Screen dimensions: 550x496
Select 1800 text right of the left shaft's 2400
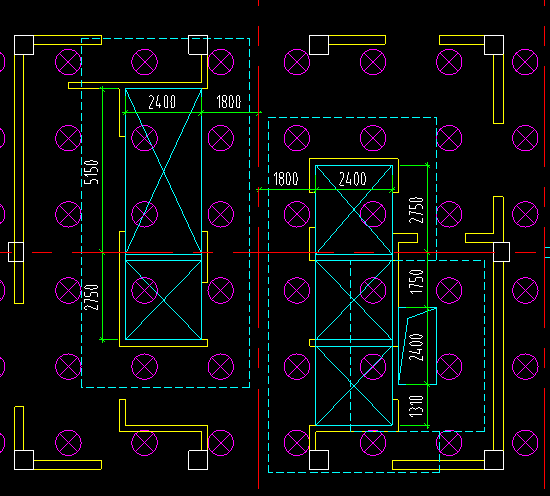[x=229, y=102]
